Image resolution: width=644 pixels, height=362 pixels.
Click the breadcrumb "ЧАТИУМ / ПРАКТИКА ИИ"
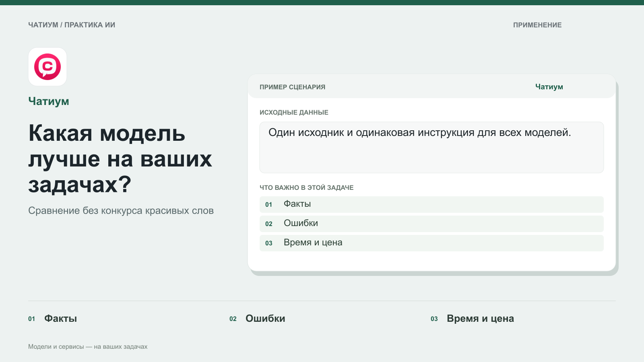pyautogui.click(x=72, y=25)
